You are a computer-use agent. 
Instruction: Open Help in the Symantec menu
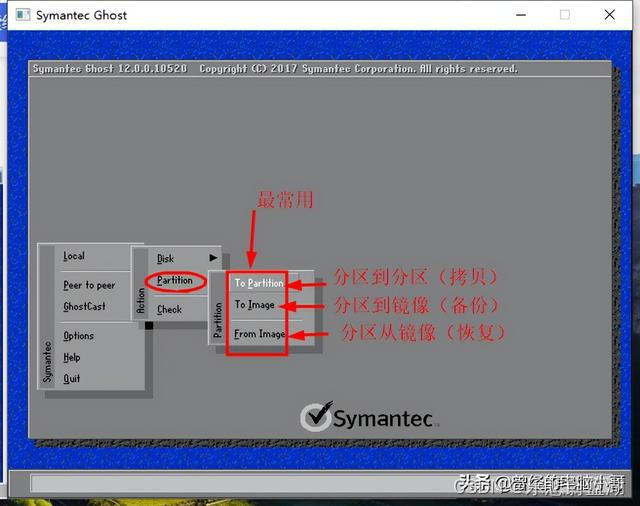pyautogui.click(x=72, y=357)
